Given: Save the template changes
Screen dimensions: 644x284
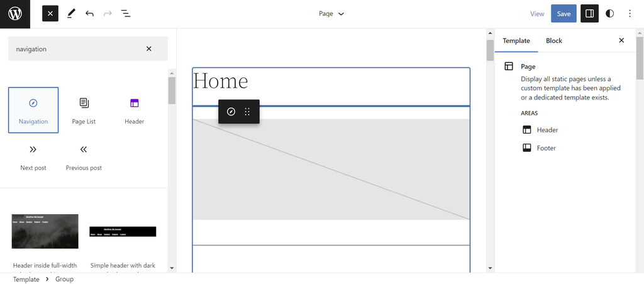Looking at the screenshot, I should pos(563,14).
